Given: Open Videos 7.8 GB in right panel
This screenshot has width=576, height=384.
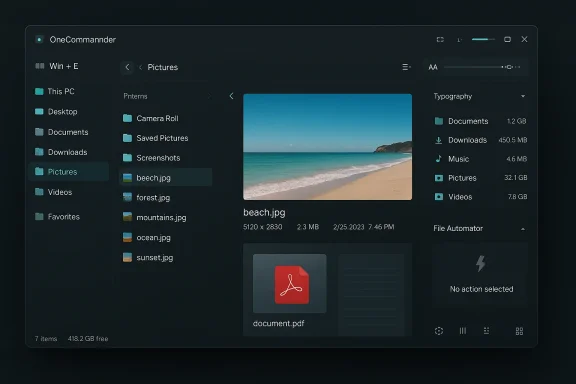Looking at the screenshot, I should coord(480,197).
